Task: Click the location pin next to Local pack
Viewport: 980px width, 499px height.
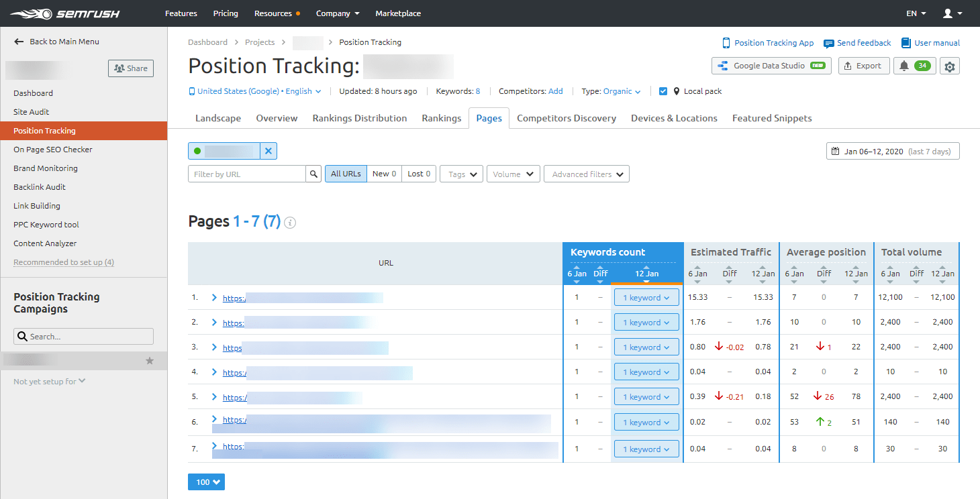Action: [675, 91]
